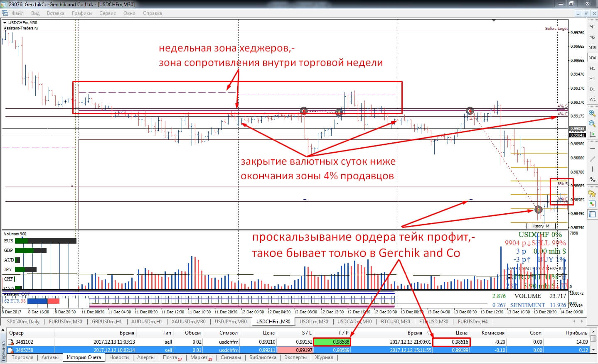
Task: Switch to GBPUSDm,H1 chart tab
Action: coord(107,322)
